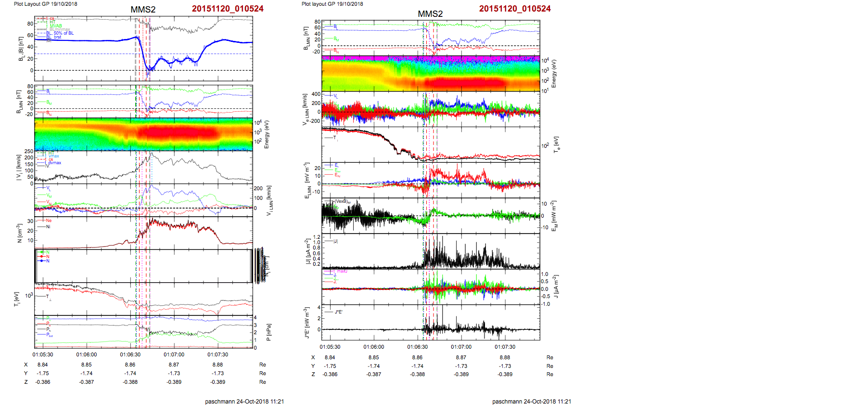868x405 pixels.
Task: Click 01:05:30 time tick under right plot
Action: tap(330, 347)
